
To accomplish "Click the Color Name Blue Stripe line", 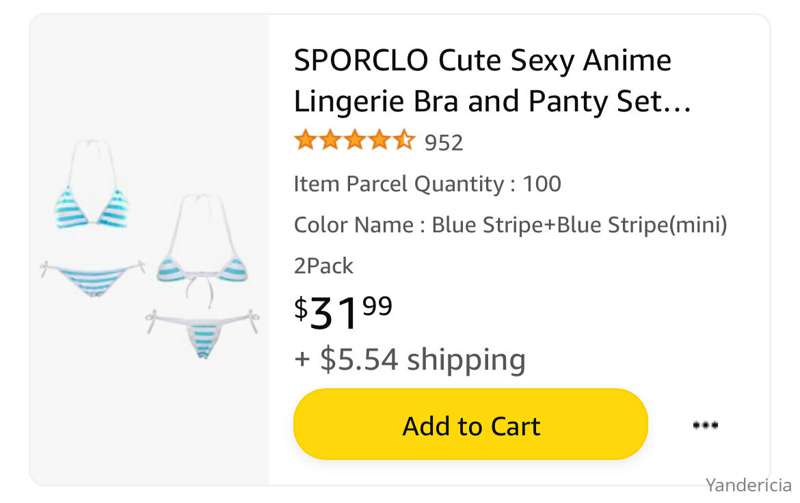I will (x=510, y=225).
